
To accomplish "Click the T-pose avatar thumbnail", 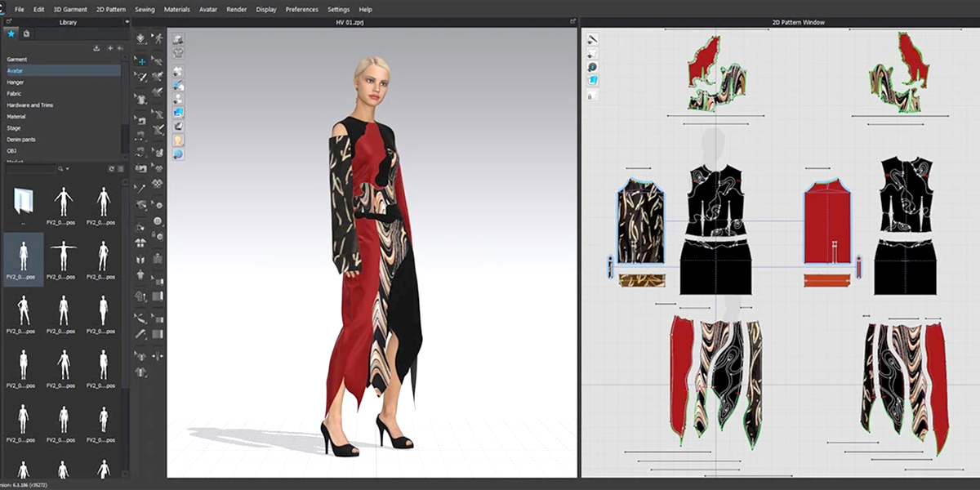I will click(x=63, y=252).
